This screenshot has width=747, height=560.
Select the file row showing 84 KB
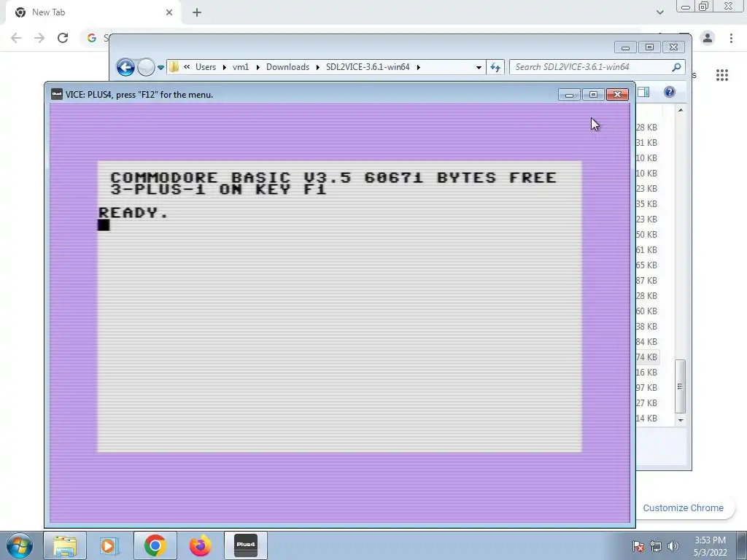647,341
